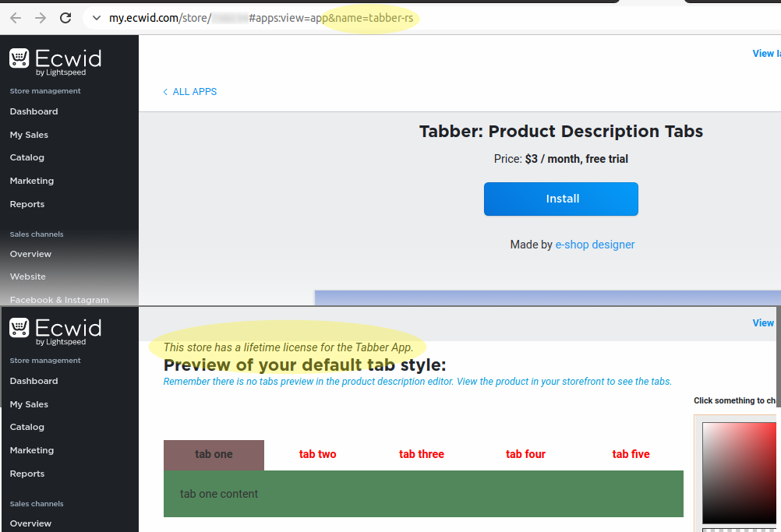The image size is (781, 532).
Task: Select the 'tab one' preview tab
Action: [214, 455]
